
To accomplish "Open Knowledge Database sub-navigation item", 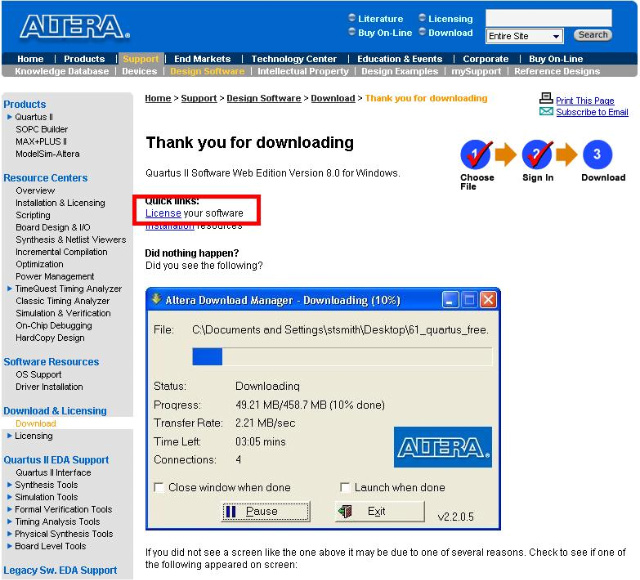I will pos(62,71).
